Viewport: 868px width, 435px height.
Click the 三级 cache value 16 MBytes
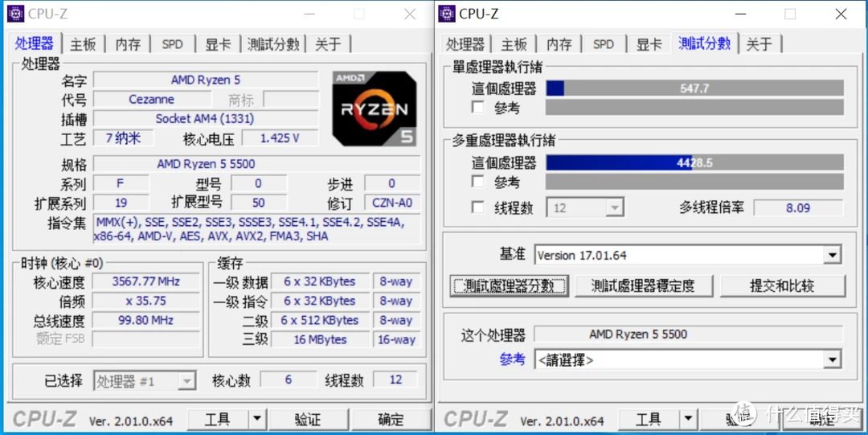coord(320,339)
